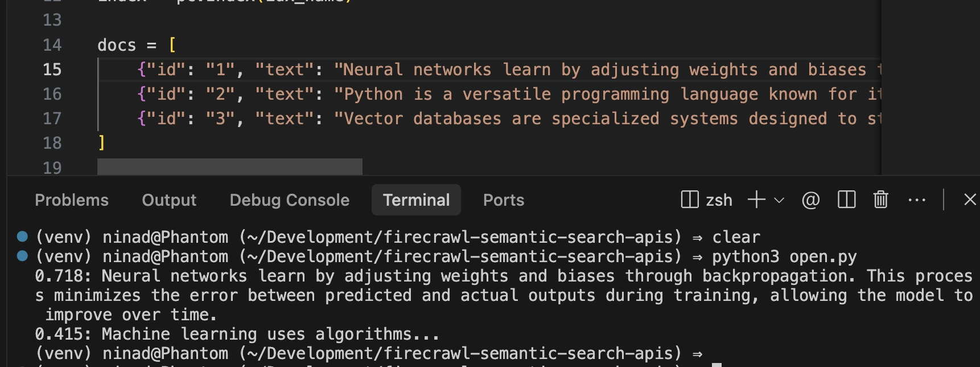Kill the terminal with the trash icon

pyautogui.click(x=880, y=200)
